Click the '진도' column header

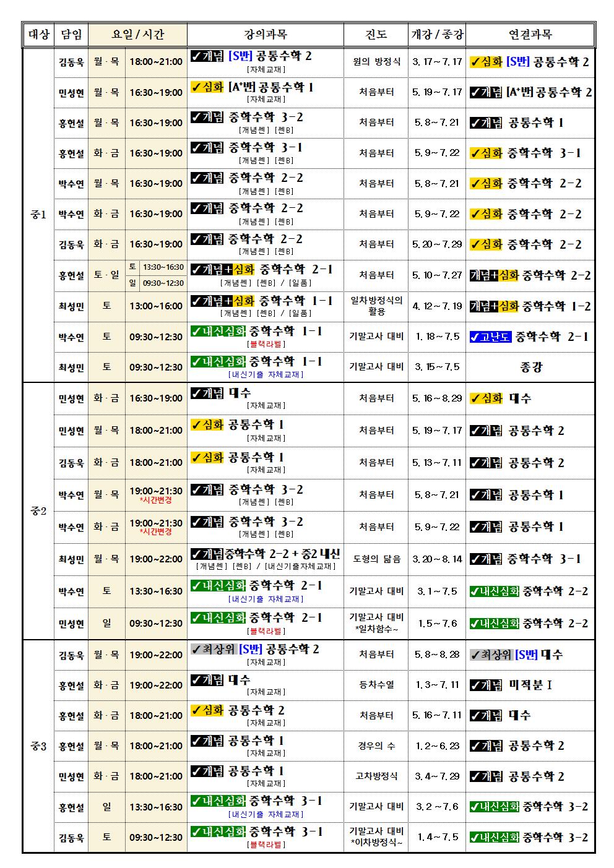(x=376, y=35)
